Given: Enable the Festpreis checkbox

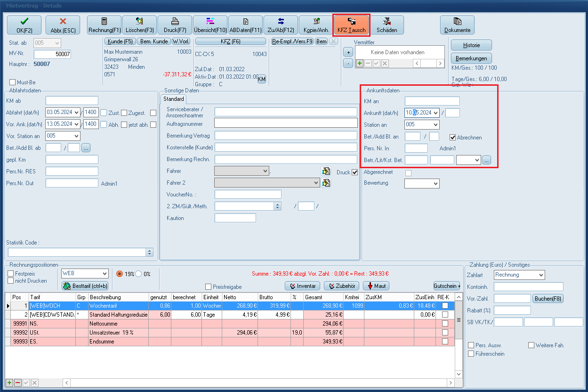Looking at the screenshot, I should click(11, 274).
